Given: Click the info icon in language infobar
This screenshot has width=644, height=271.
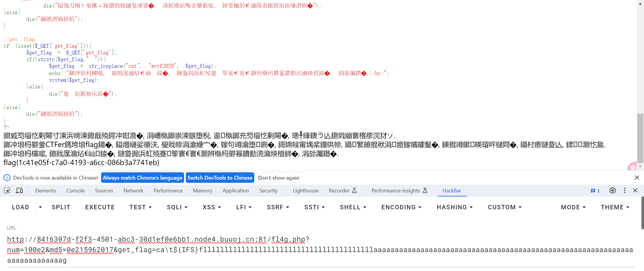Looking at the screenshot, I should (x=7, y=178).
